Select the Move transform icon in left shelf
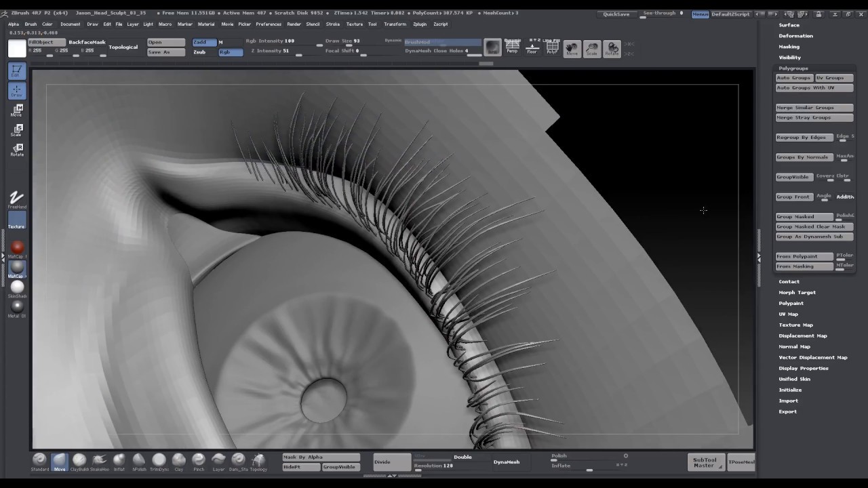This screenshot has width=868, height=488. (x=17, y=110)
